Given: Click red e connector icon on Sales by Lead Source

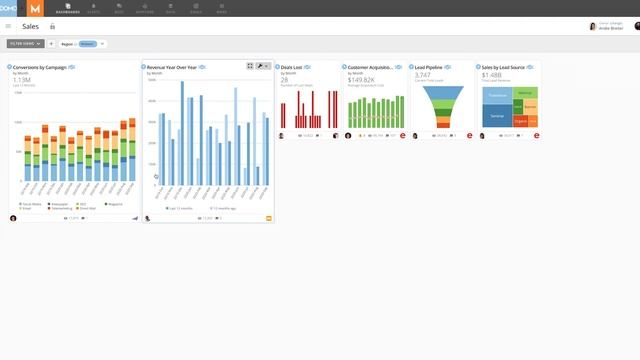Looking at the screenshot, I should [537, 136].
